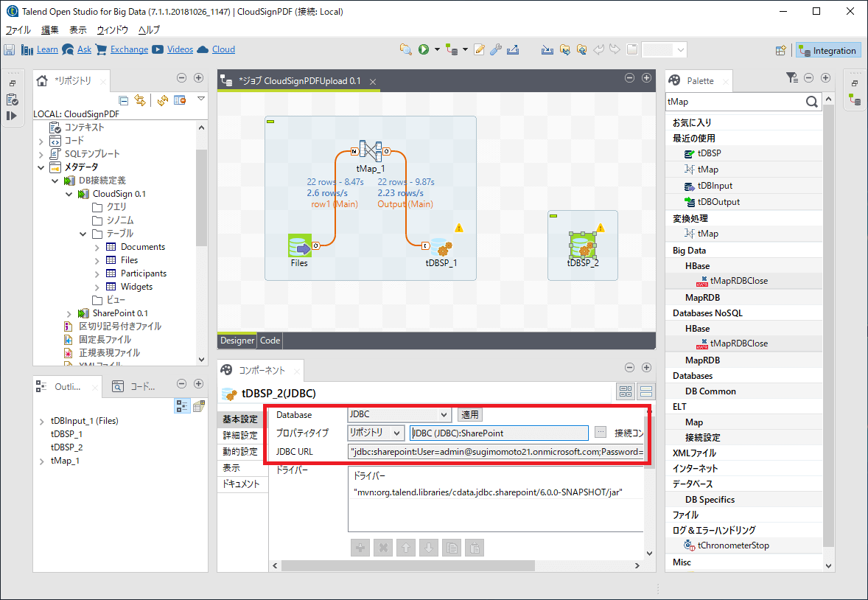The image size is (868, 600).
Task: Select the DB Common palette category
Action: pos(710,391)
